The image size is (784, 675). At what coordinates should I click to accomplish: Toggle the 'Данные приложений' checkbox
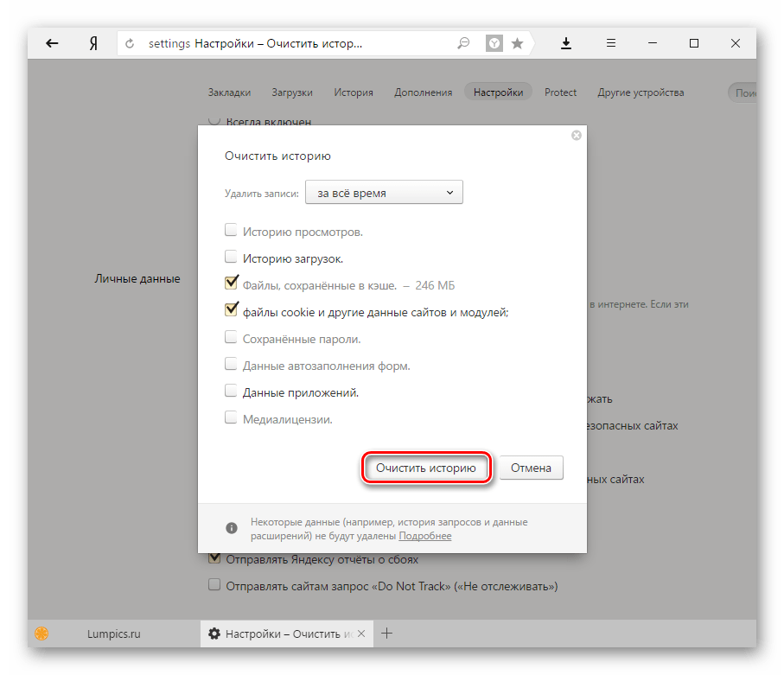[x=231, y=391]
